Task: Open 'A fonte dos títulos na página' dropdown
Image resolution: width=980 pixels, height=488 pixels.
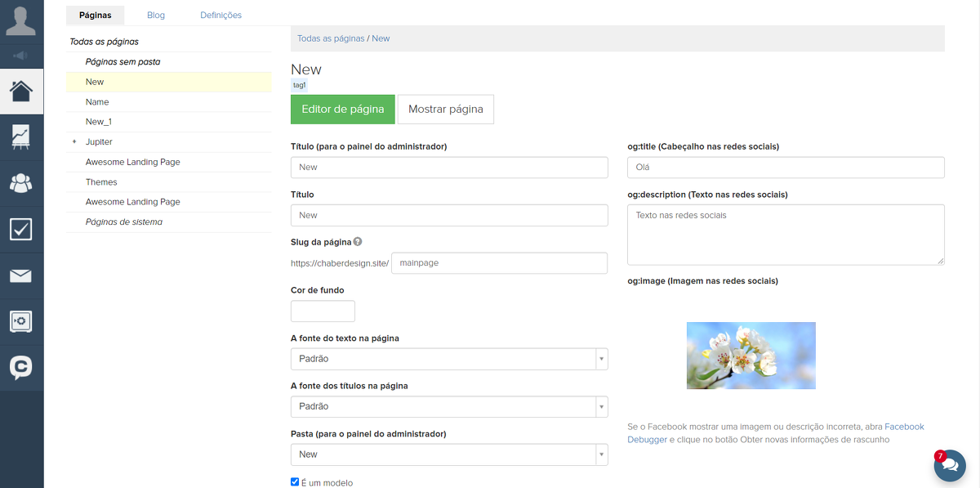Action: click(449, 406)
